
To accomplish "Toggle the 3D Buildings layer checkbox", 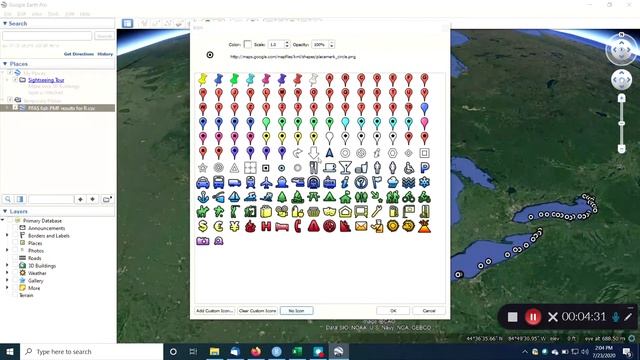I will 15,266.
